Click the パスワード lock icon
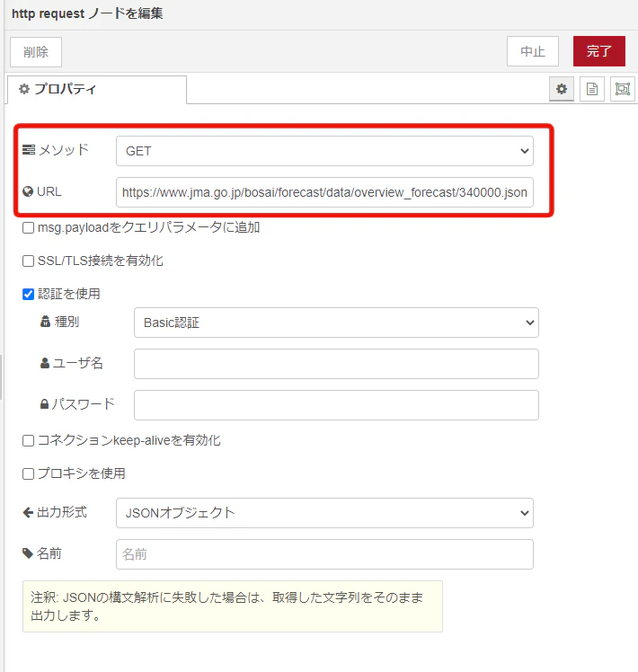This screenshot has width=638, height=672. tap(44, 404)
